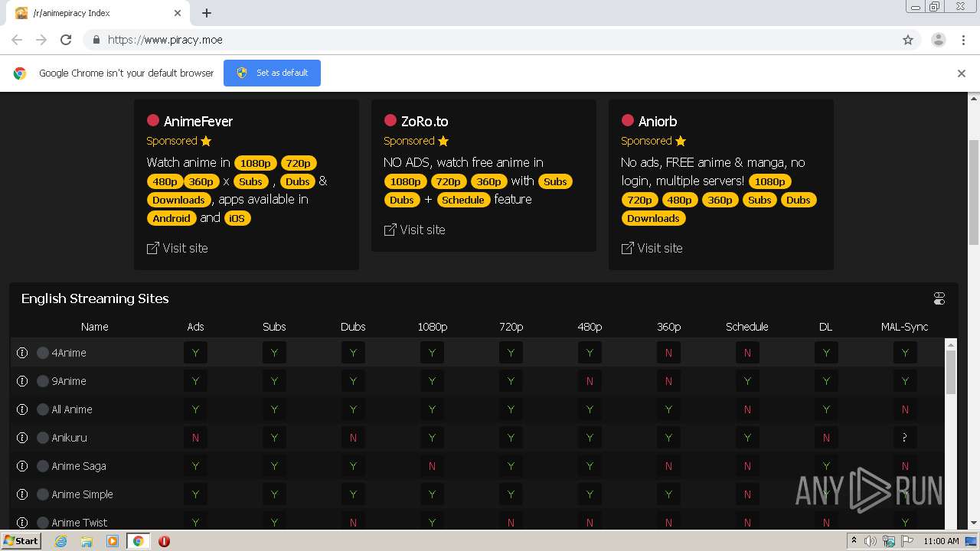
Task: Click the 4Anime site name
Action: click(69, 353)
